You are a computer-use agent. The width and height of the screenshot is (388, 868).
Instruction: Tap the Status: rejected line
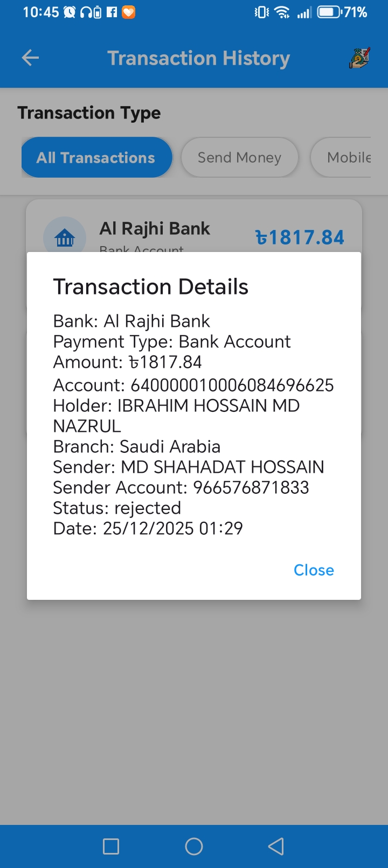(117, 508)
